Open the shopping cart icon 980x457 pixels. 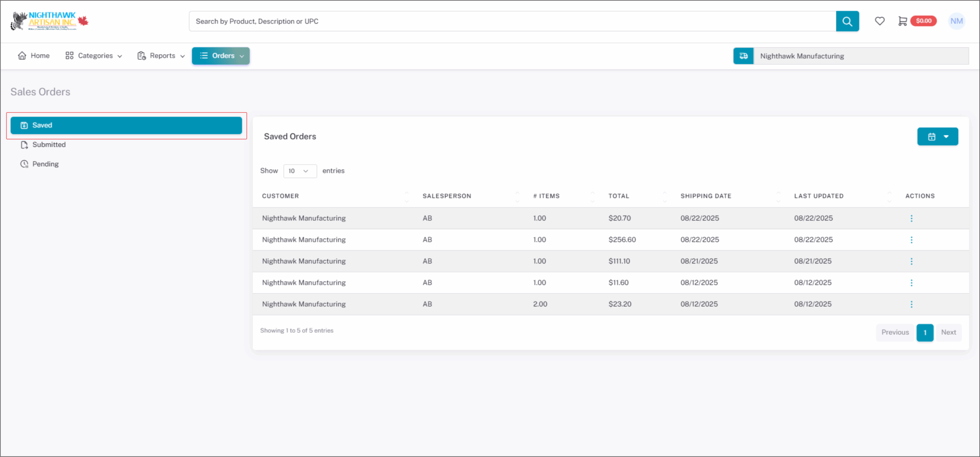click(x=902, y=21)
